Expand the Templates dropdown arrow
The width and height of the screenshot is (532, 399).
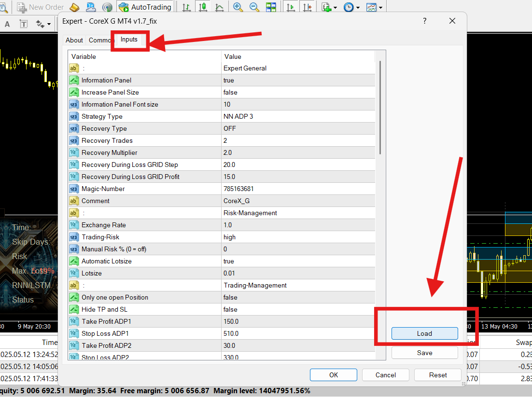(x=380, y=7)
